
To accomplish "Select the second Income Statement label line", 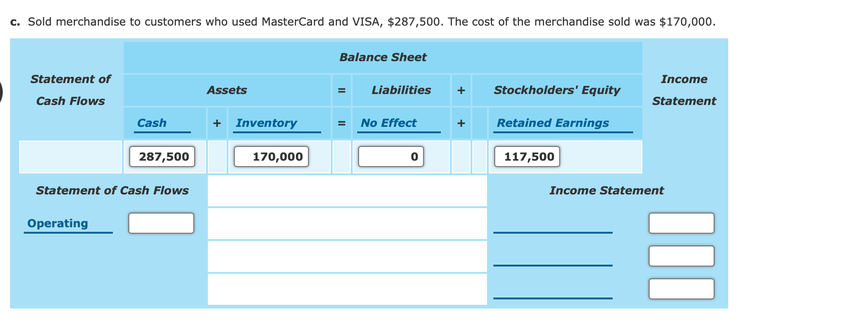I will tap(553, 266).
